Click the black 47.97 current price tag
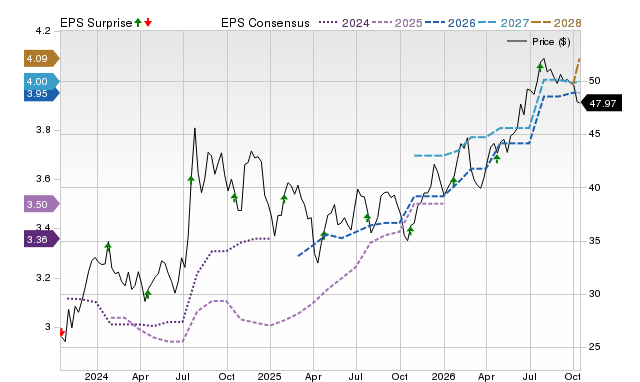 pos(601,103)
